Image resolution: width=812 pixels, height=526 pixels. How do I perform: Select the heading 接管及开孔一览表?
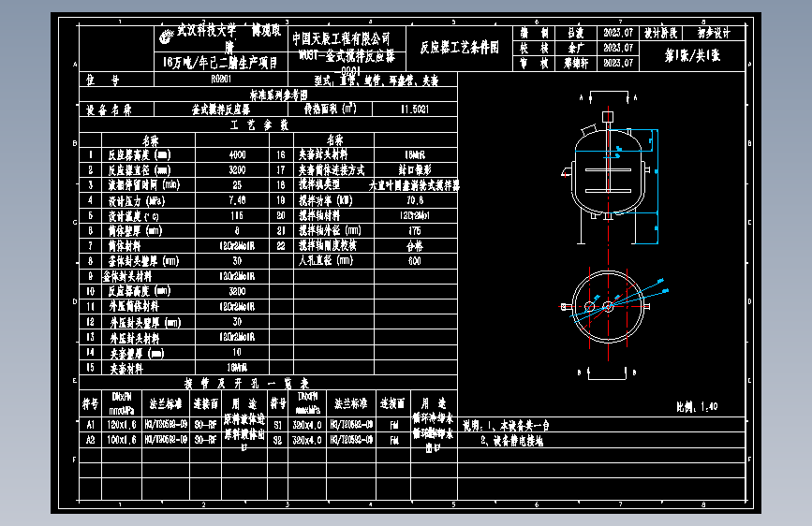(247, 383)
